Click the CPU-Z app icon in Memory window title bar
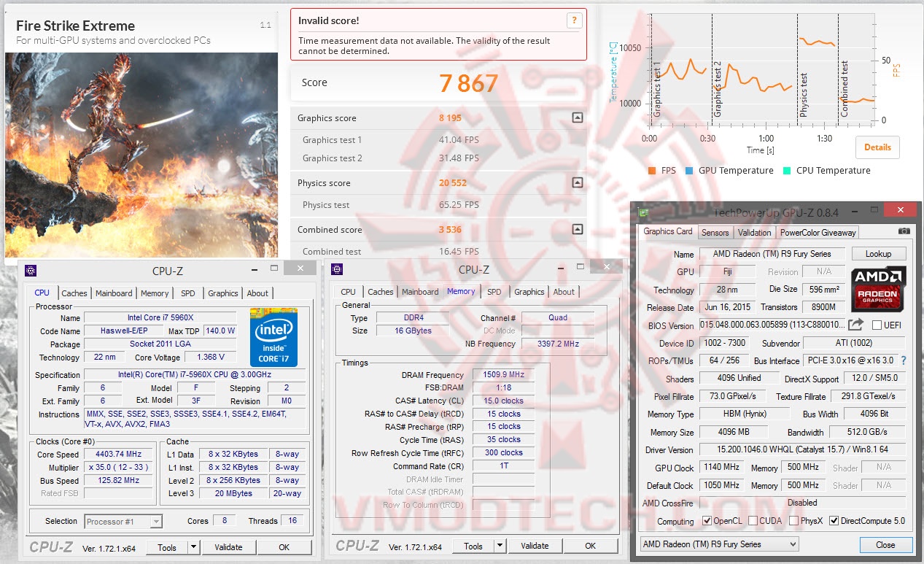Viewport: 924px width, 564px height. pyautogui.click(x=338, y=269)
